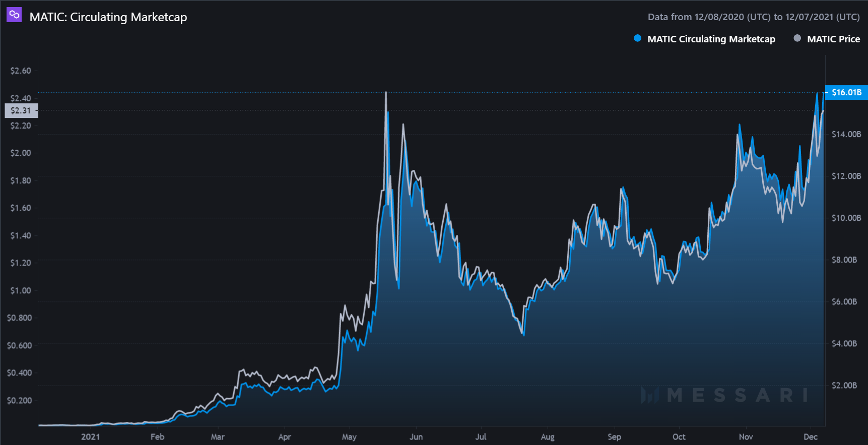Click the purple Polygon MATIC logo icon

click(14, 15)
